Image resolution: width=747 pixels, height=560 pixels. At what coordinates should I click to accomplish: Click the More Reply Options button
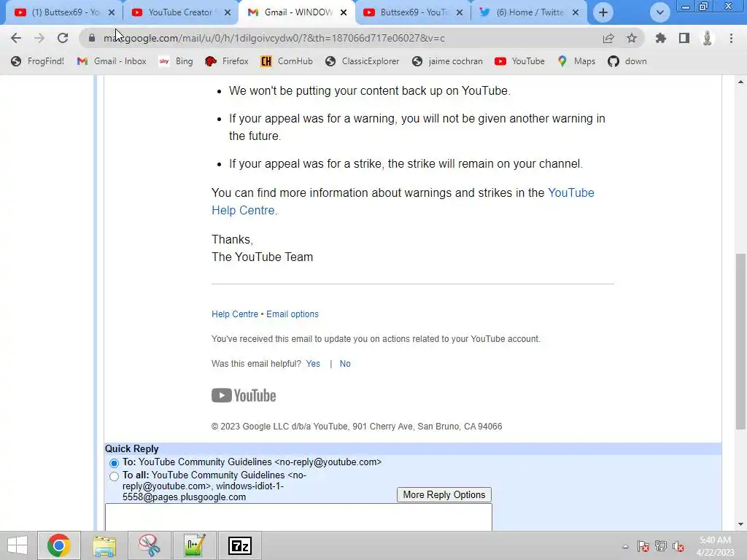(444, 495)
